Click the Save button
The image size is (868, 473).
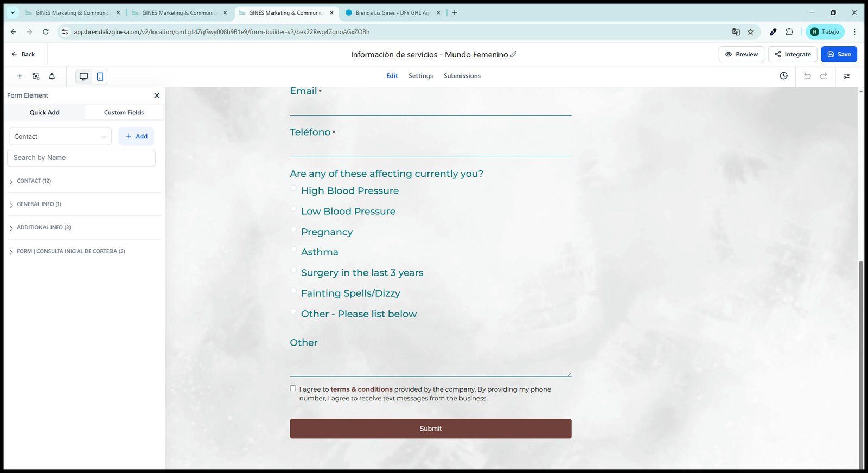click(x=839, y=54)
